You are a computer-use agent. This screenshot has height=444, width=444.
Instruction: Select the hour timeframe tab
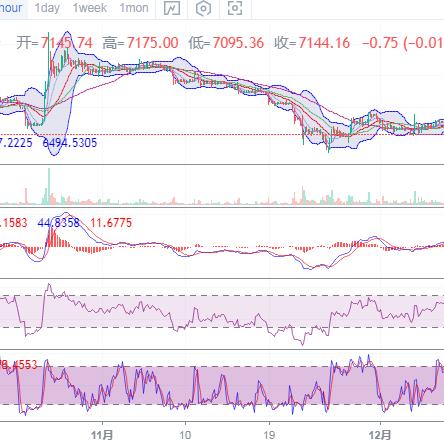(x=11, y=8)
